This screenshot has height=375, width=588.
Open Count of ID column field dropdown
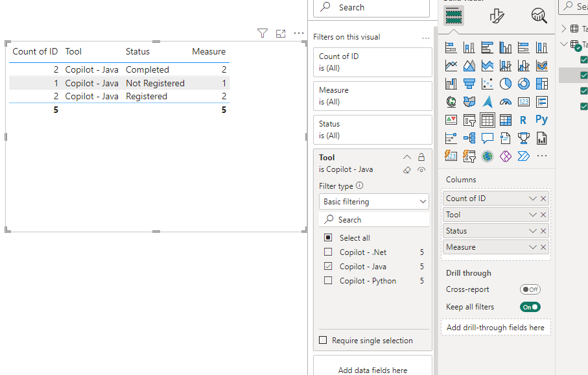pyautogui.click(x=532, y=198)
